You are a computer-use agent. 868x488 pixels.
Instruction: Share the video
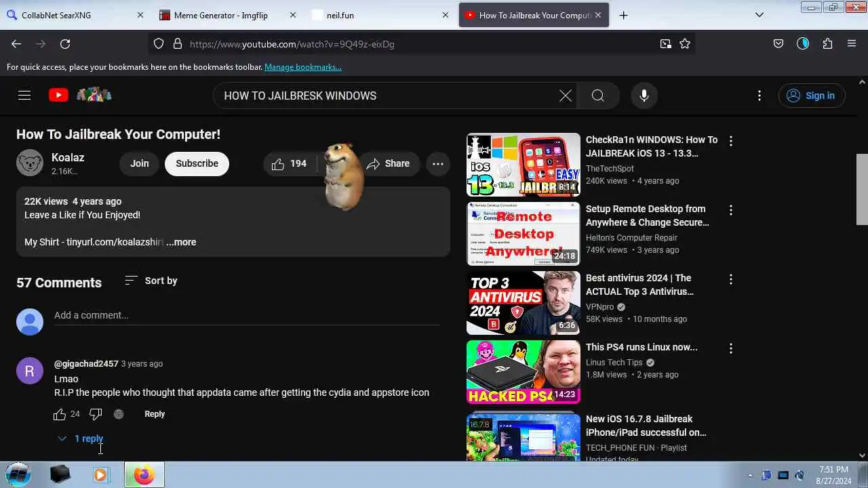[x=388, y=163]
